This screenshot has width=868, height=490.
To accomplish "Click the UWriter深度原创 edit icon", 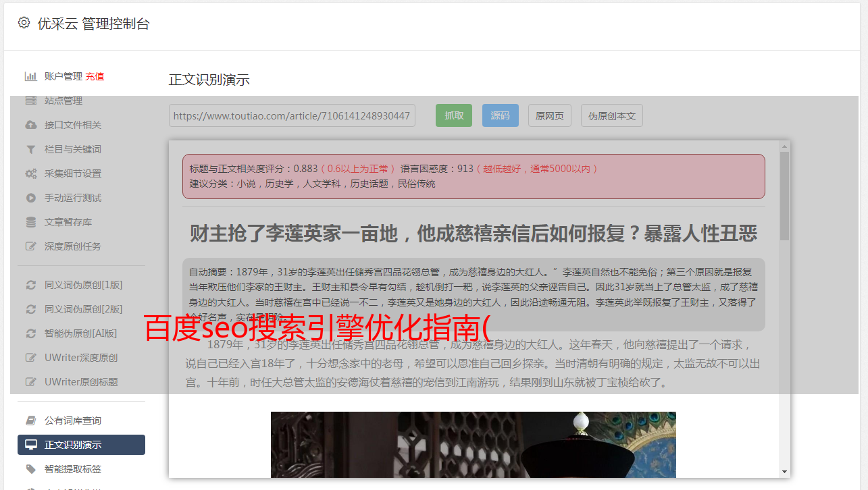I will click(x=30, y=358).
